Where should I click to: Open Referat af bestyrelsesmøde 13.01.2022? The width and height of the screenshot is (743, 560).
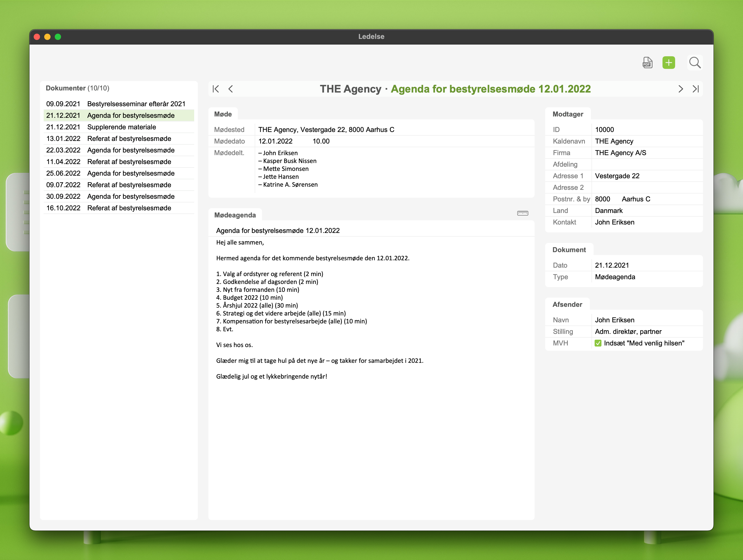[129, 139]
